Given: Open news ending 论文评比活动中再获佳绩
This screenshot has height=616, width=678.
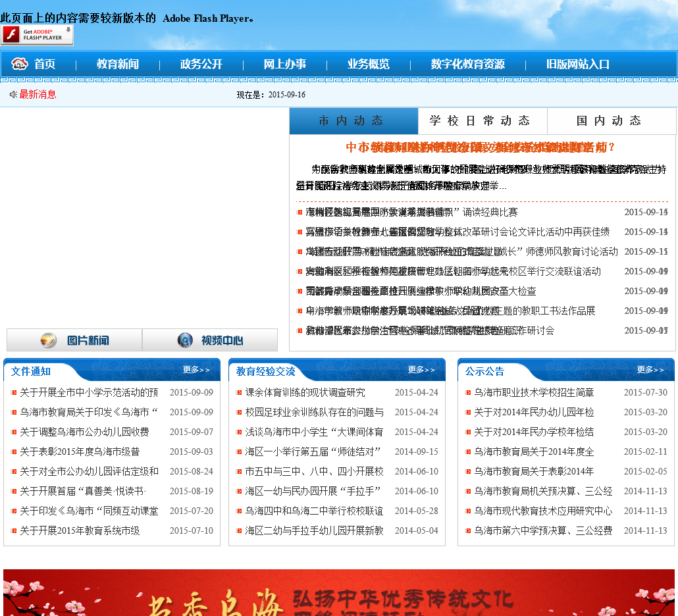Looking at the screenshot, I should tap(457, 232).
